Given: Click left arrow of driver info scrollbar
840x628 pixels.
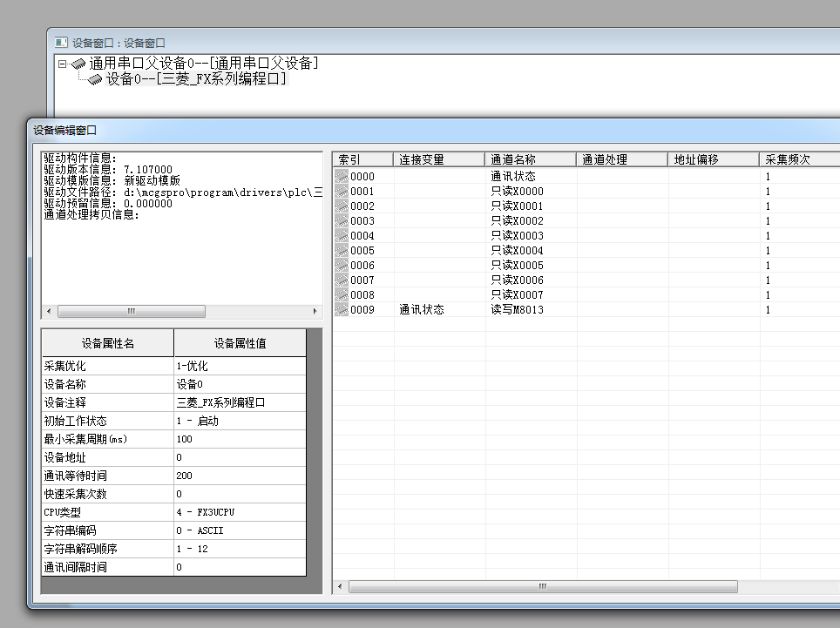Looking at the screenshot, I should coord(48,311).
